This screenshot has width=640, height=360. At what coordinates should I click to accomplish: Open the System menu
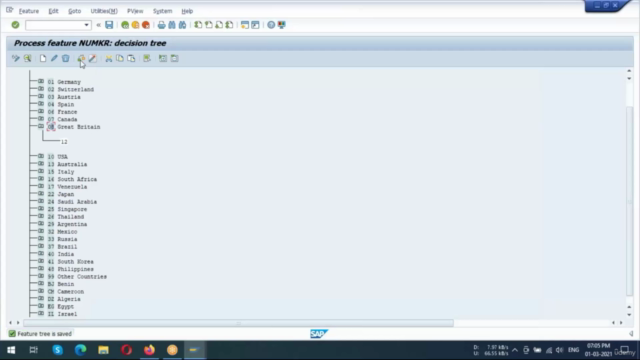162,11
